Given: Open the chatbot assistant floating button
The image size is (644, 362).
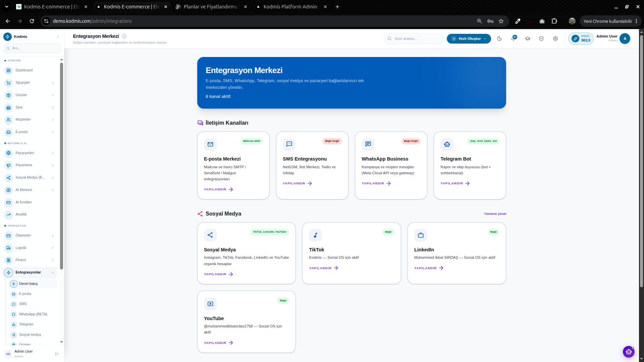Looking at the screenshot, I should pos(629,352).
